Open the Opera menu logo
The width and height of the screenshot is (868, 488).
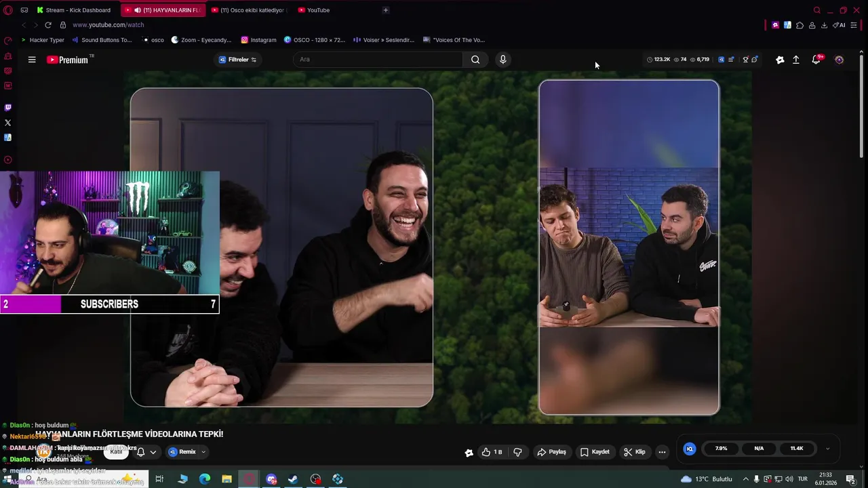pyautogui.click(x=8, y=10)
